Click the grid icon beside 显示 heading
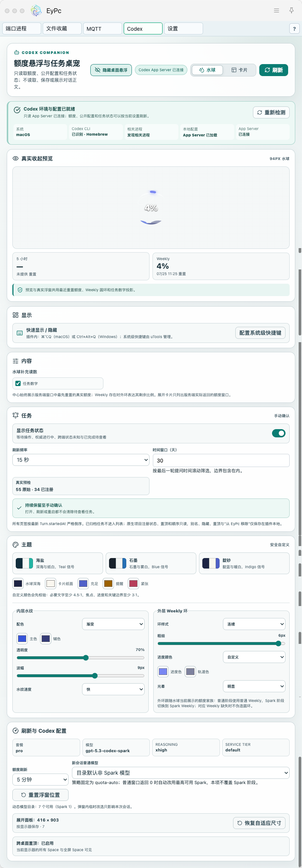The height and width of the screenshot is (868, 302). click(15, 315)
